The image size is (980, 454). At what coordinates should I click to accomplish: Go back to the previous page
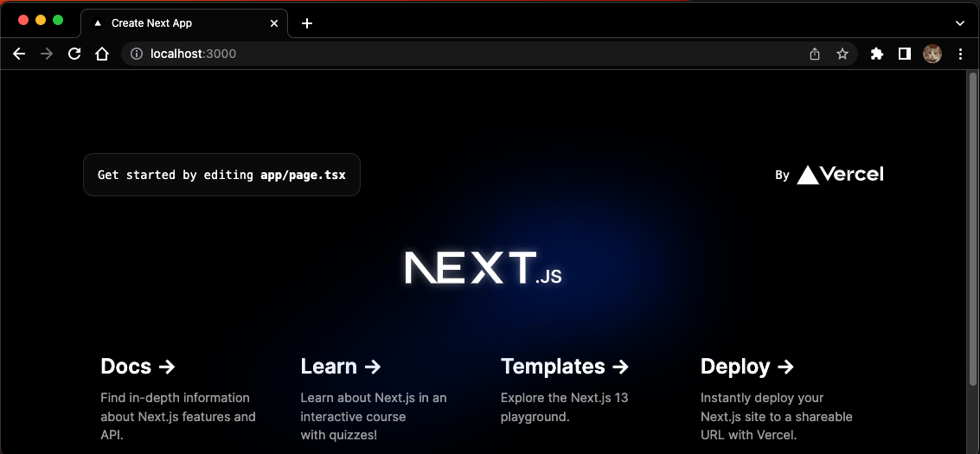click(x=19, y=54)
